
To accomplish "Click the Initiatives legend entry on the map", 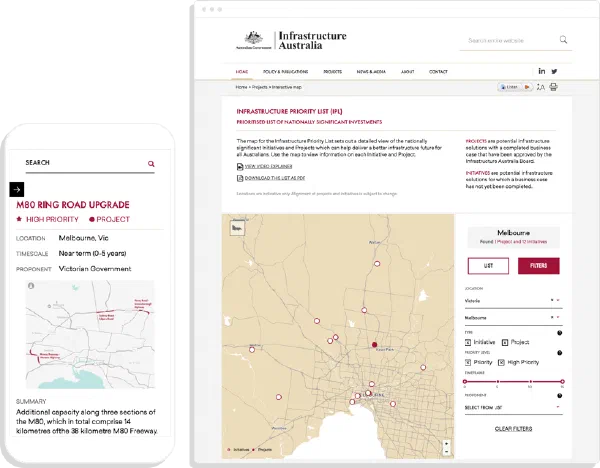I will pos(238,450).
